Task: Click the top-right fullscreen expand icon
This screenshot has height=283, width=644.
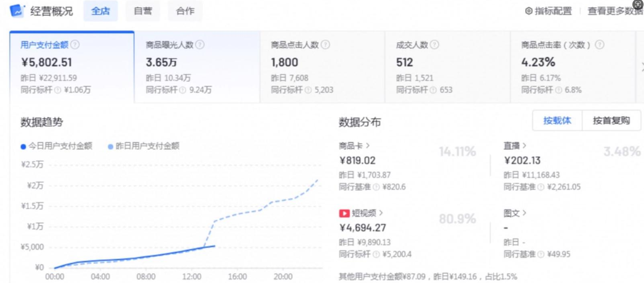Action: [638, 4]
